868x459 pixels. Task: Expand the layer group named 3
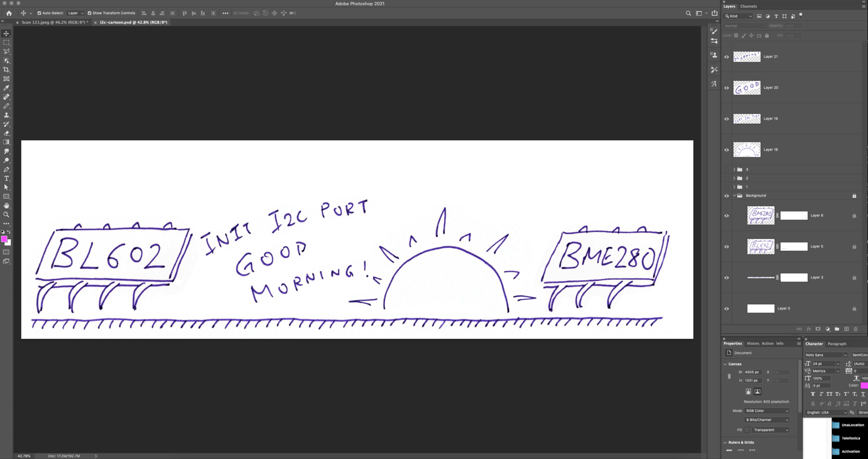(734, 170)
